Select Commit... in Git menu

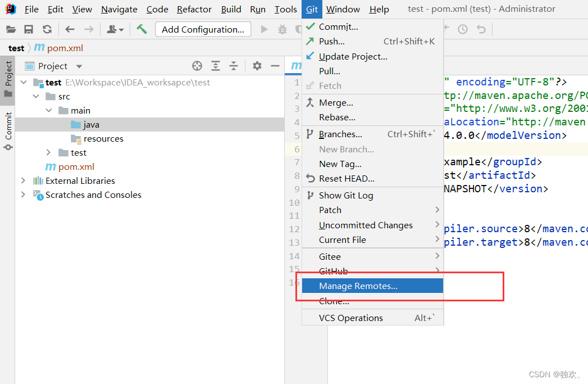372,26
